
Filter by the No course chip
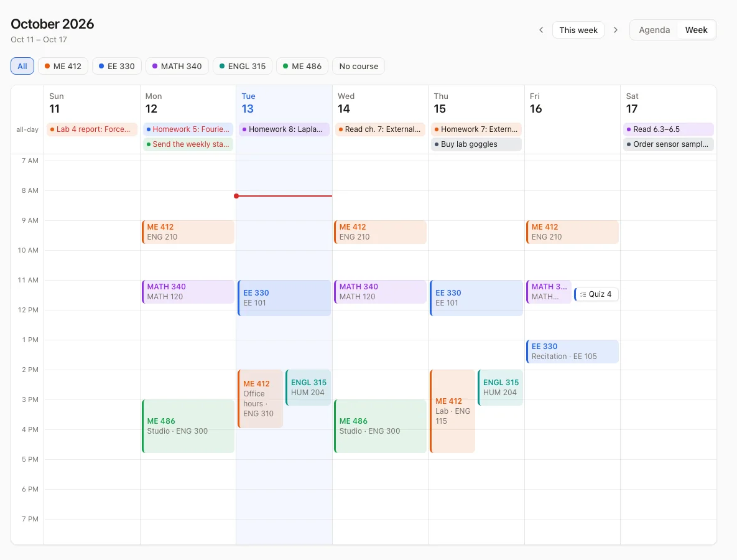tap(359, 67)
